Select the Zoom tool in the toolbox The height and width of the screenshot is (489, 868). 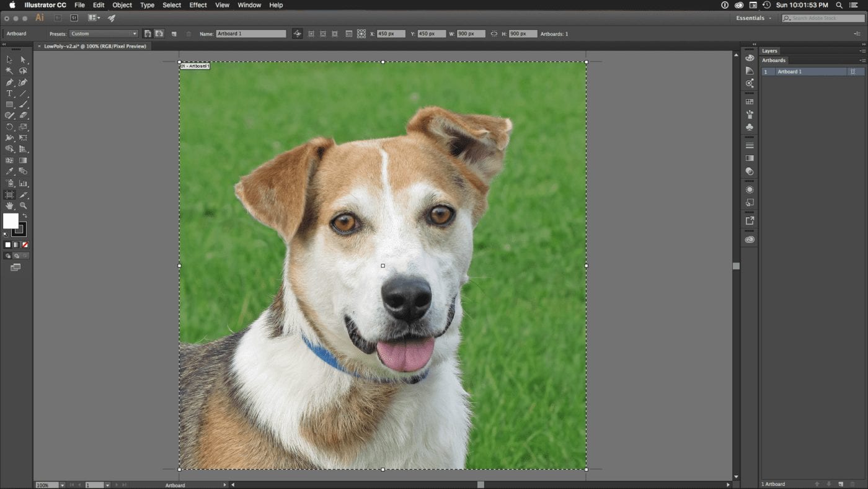tap(23, 205)
